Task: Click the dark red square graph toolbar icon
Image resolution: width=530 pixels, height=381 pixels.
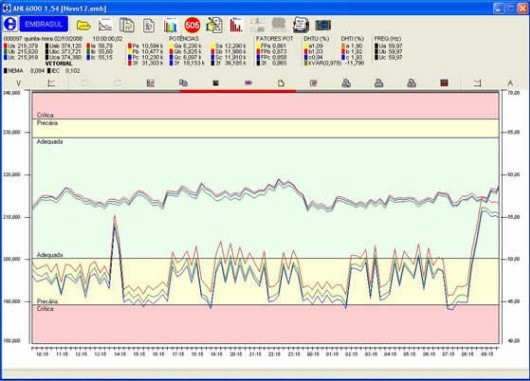Action: (x=444, y=83)
